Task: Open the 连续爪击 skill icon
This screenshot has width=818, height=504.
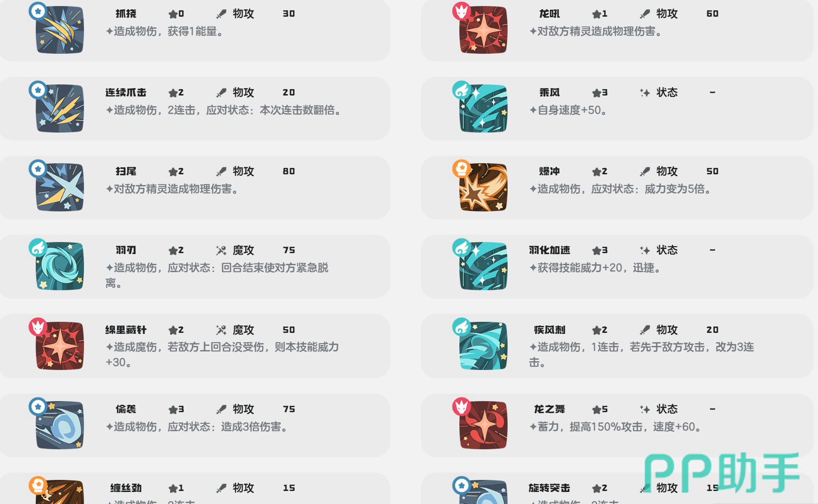Action: pos(60,108)
